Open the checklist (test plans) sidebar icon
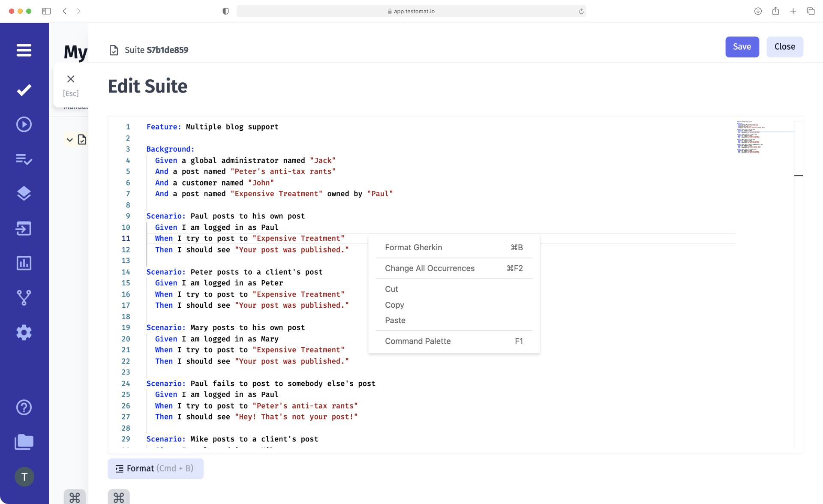 coord(24,159)
